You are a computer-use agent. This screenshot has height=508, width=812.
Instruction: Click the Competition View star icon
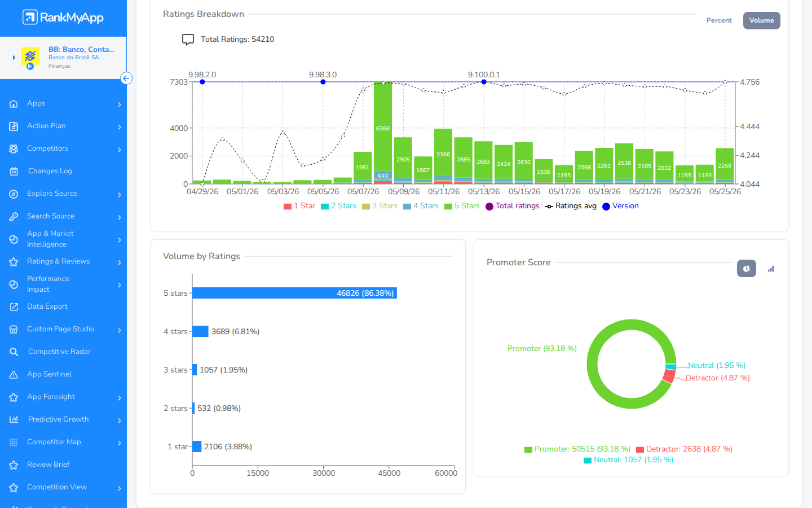pos(14,488)
